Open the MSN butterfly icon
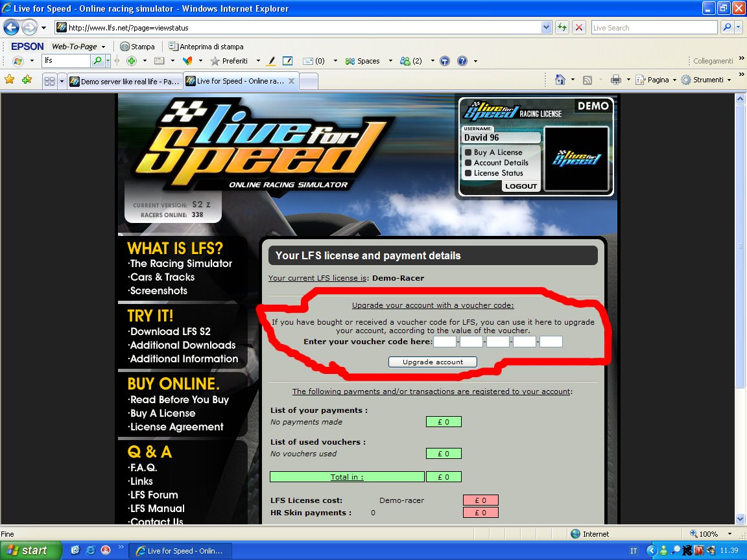The image size is (747, 560). pos(187,61)
